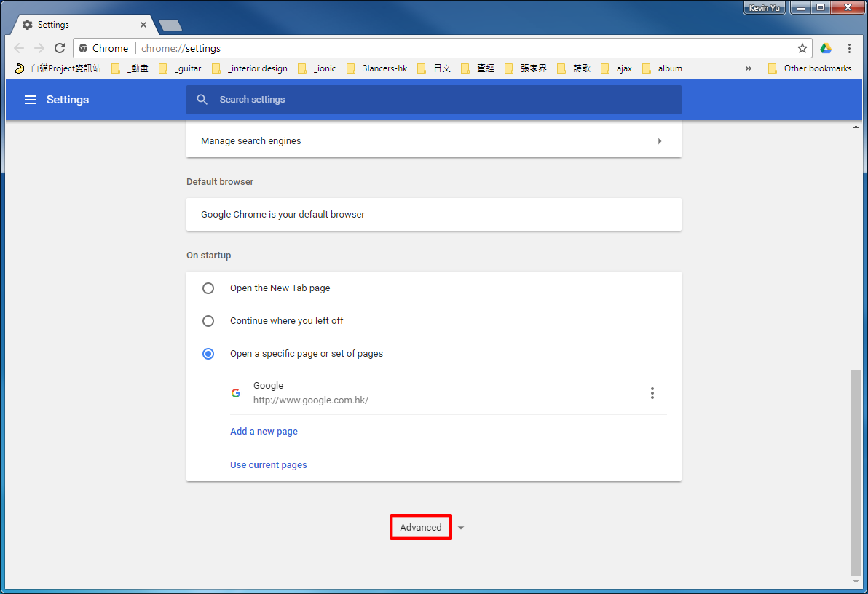Open the Other bookmarks folder

coord(810,68)
